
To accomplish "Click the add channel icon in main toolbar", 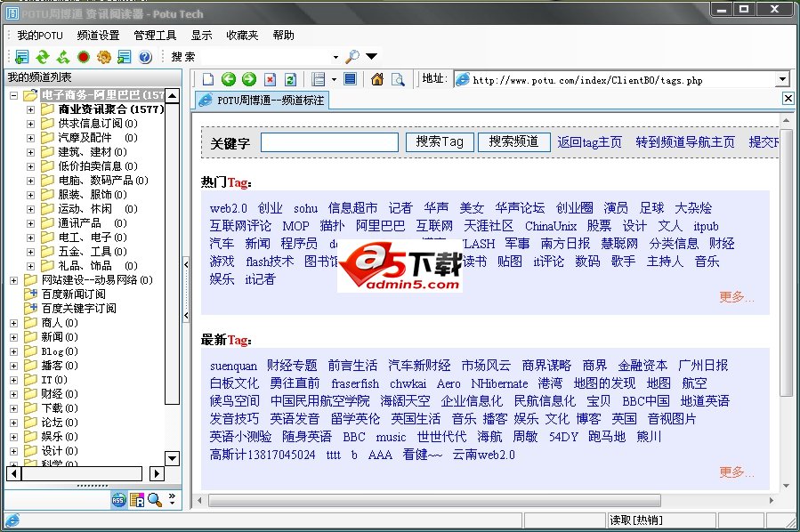I will (22, 57).
